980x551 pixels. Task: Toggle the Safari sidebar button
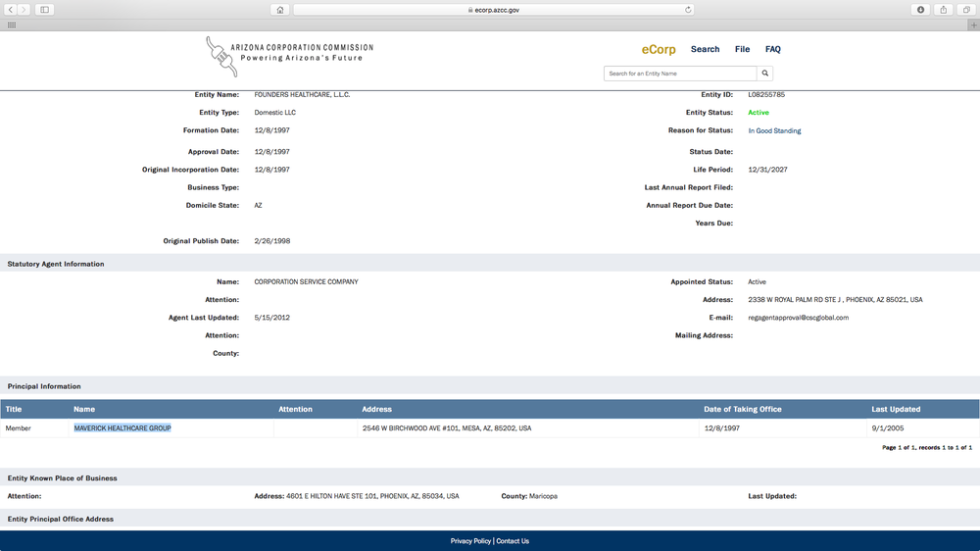[x=45, y=10]
